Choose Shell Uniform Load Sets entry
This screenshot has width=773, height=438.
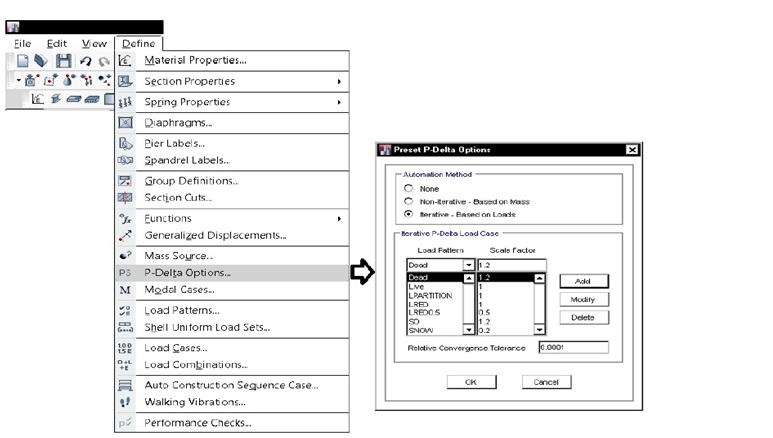232,328
